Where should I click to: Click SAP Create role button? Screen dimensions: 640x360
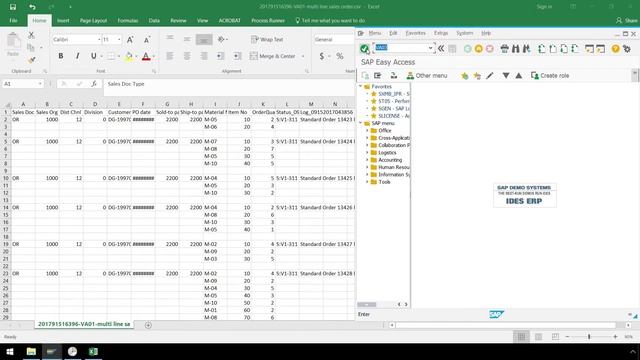(550, 76)
